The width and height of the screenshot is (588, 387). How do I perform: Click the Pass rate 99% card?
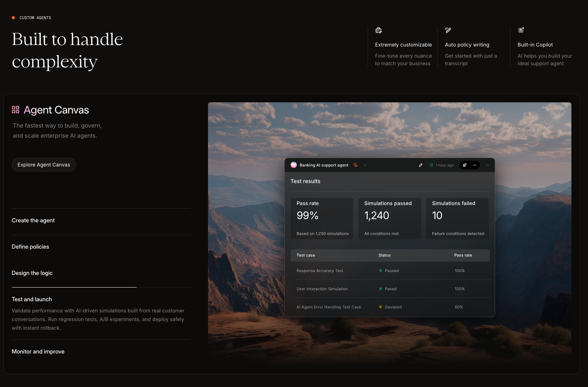pyautogui.click(x=322, y=218)
